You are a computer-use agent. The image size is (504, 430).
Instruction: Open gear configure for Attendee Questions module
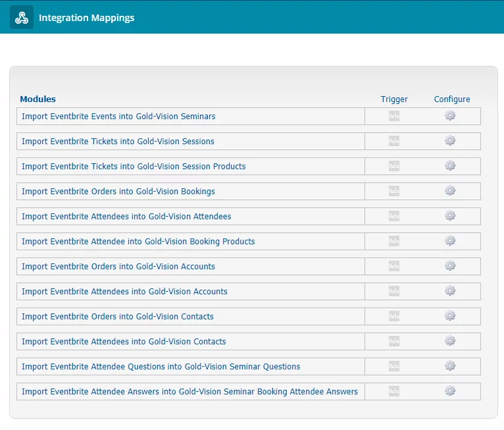450,365
